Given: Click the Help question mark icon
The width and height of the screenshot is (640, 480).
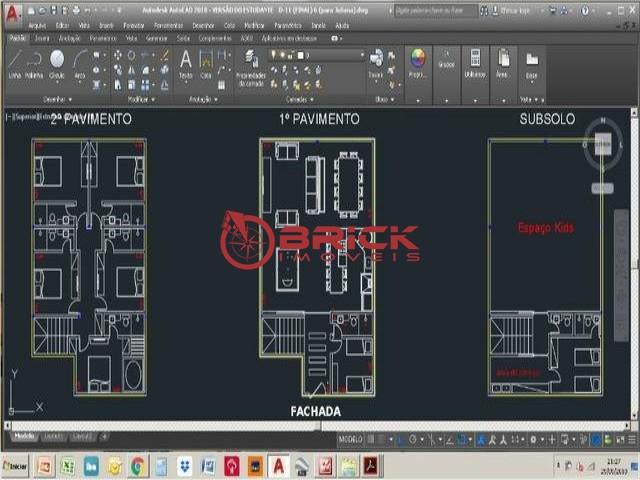Looking at the screenshot, I should coord(585,11).
